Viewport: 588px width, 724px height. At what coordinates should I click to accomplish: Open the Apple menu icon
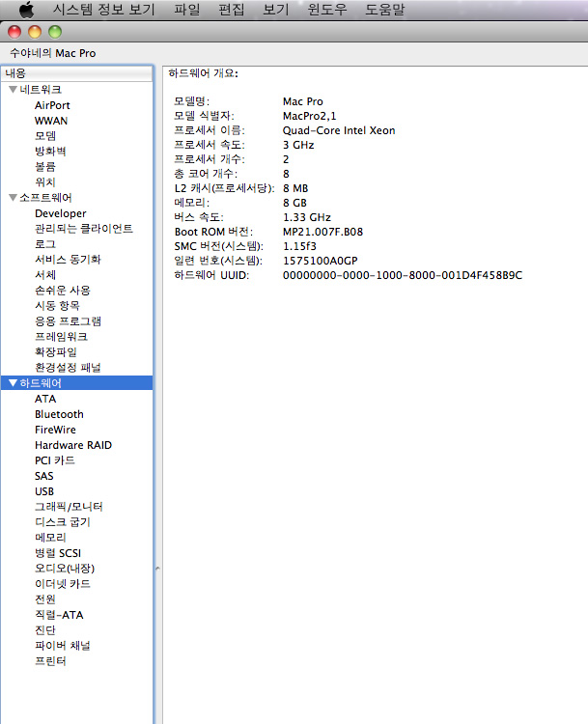pos(26,10)
